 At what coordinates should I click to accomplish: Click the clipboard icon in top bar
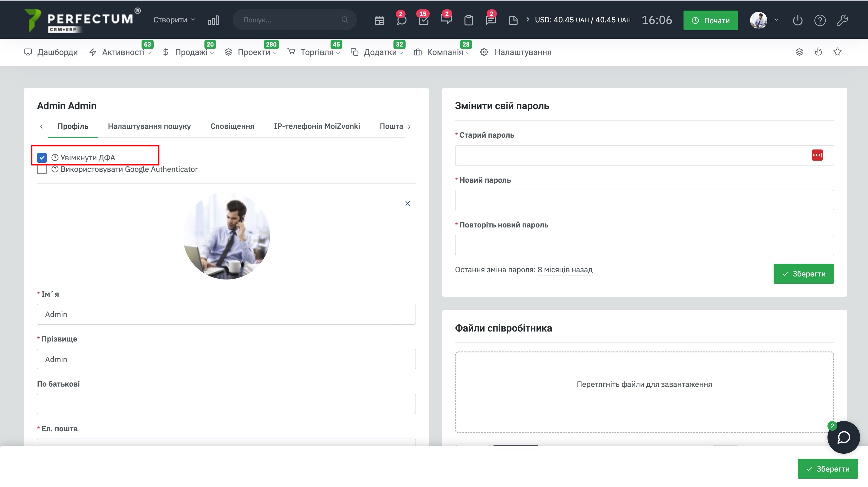click(468, 20)
